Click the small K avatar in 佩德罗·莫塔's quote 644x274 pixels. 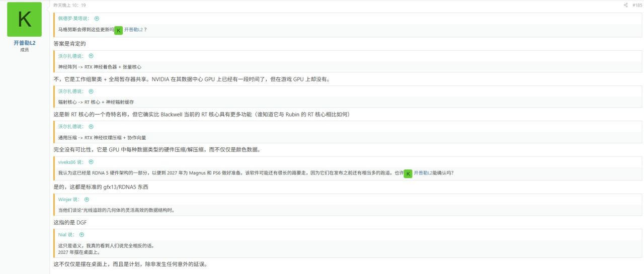point(118,30)
